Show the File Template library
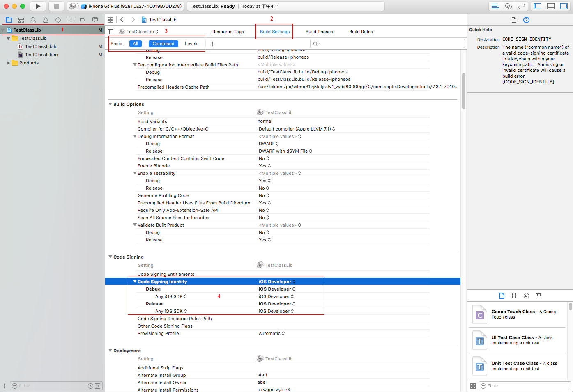573x392 pixels. click(x=502, y=296)
